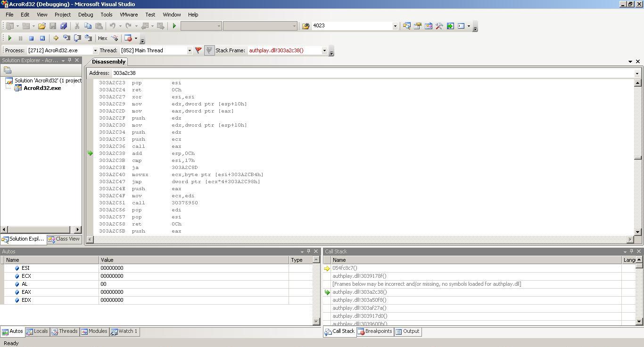
Task: Open the Call Stack window position arrow
Action: (x=625, y=251)
